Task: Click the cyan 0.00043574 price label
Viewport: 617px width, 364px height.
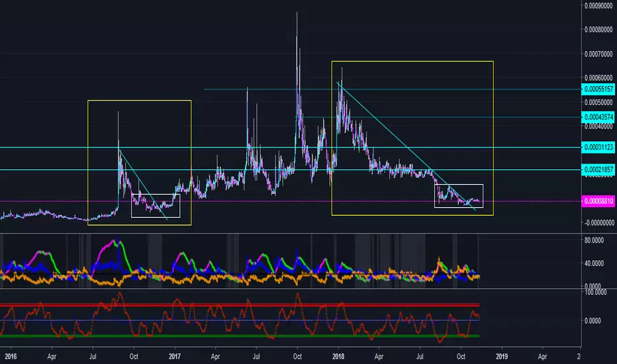Action: pyautogui.click(x=598, y=117)
